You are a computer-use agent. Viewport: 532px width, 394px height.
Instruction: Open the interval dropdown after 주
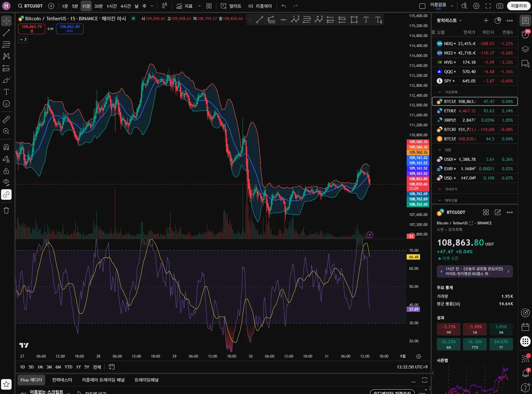pyautogui.click(x=152, y=6)
